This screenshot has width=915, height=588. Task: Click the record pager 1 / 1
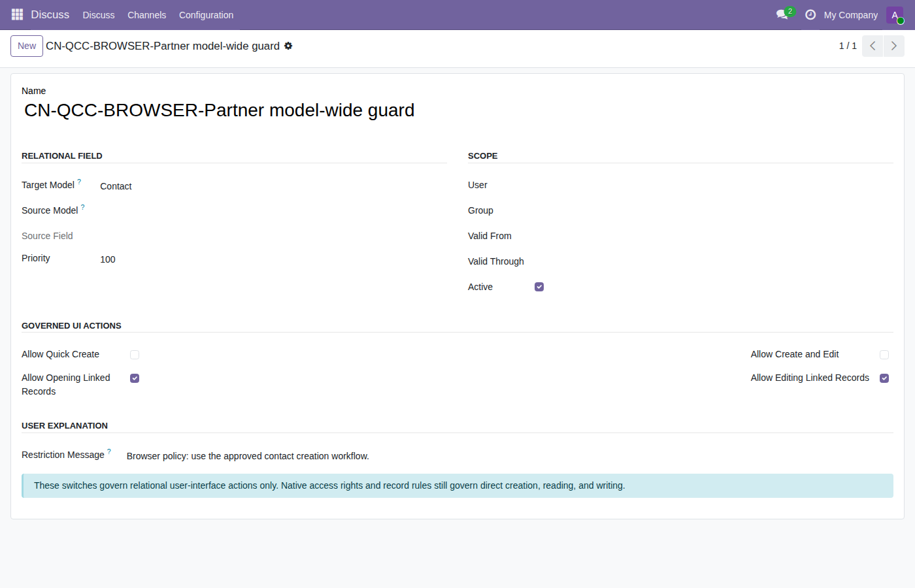pyautogui.click(x=848, y=46)
